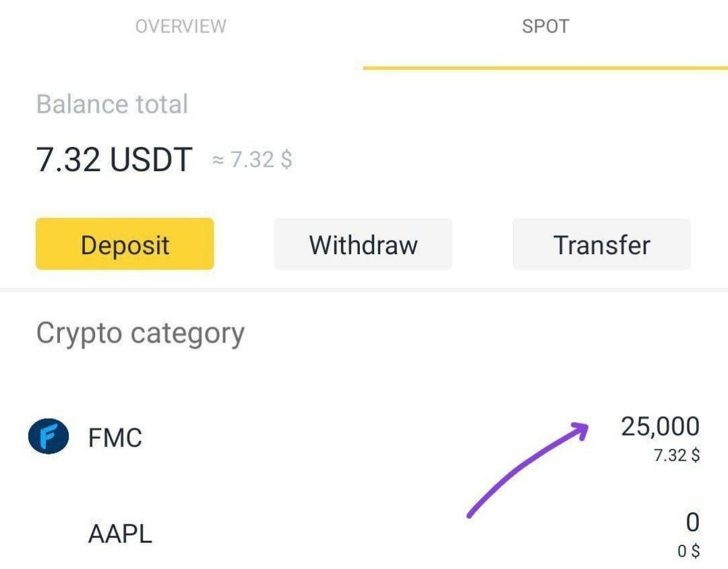Tap the FMC balance of 25,000
Viewport: 728px width, 569px height.
pos(660,426)
